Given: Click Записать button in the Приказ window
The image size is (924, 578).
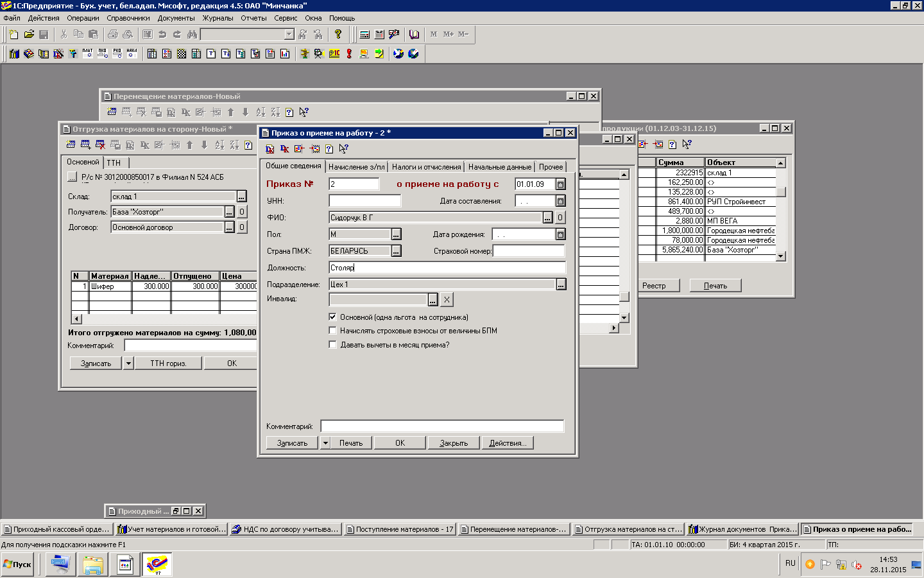Looking at the screenshot, I should [293, 443].
